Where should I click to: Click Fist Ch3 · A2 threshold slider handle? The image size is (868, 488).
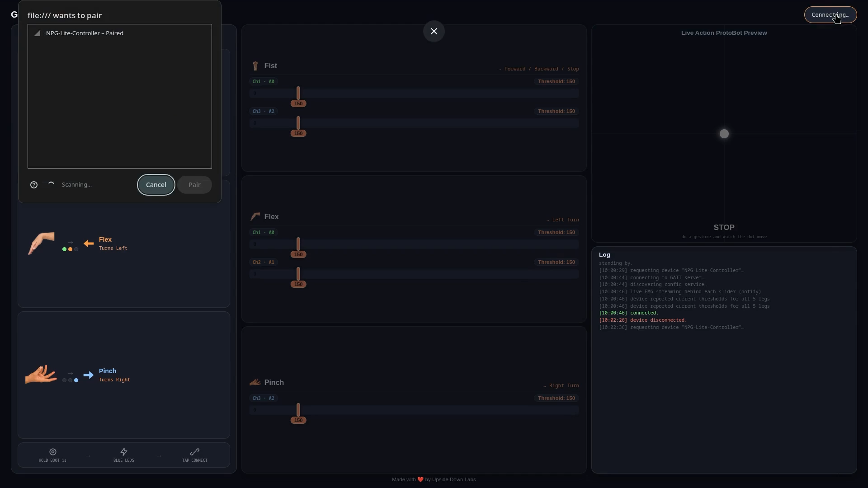[298, 123]
